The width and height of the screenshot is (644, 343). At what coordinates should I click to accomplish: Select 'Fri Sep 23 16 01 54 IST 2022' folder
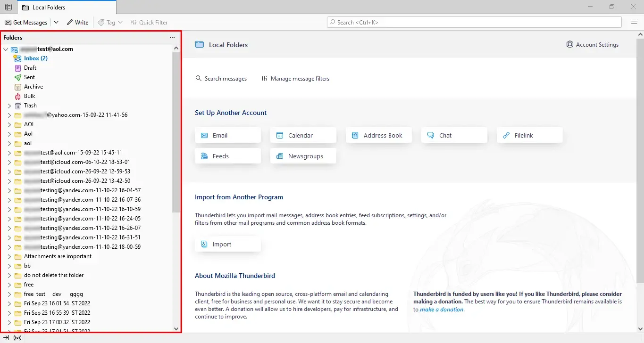pyautogui.click(x=57, y=303)
